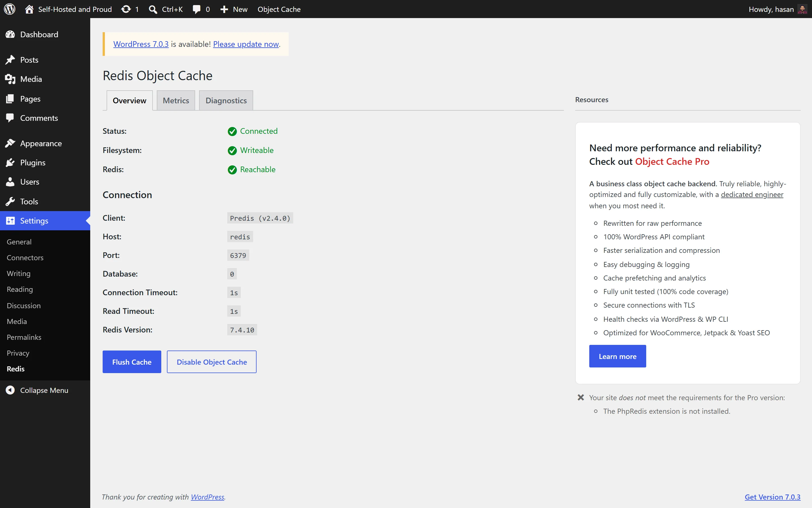Open the Ctrl+K search magnifier icon

pos(153,9)
